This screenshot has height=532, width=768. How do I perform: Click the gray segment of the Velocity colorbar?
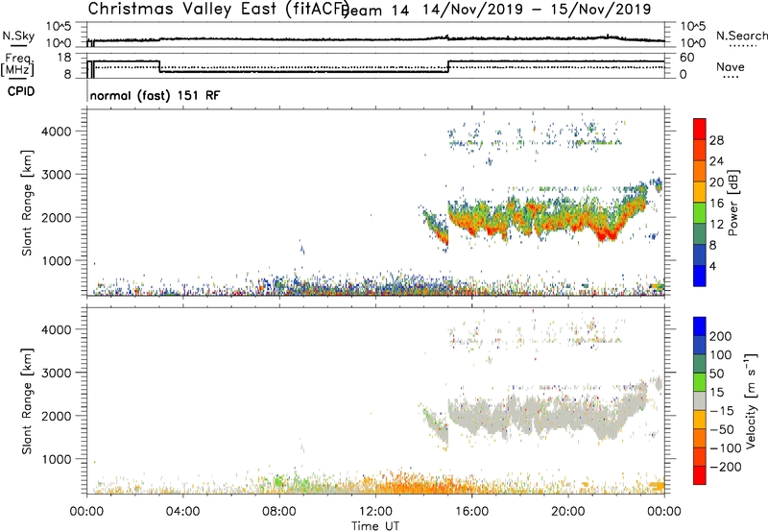click(x=700, y=400)
